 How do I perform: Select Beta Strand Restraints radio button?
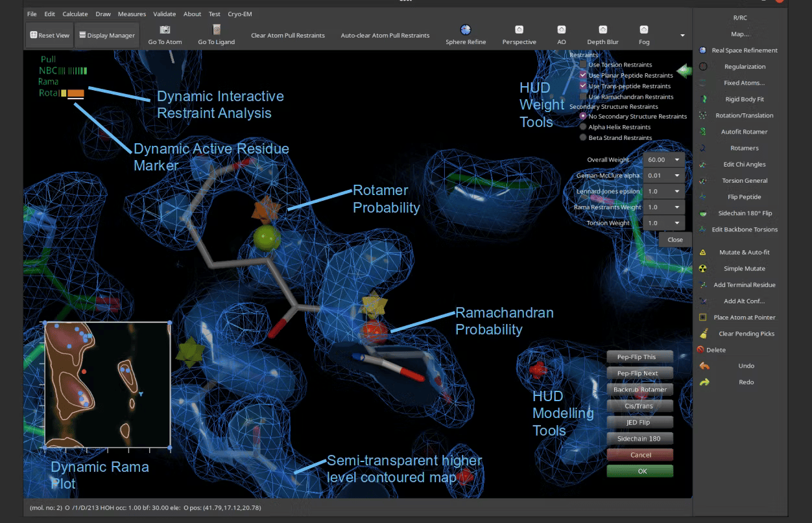pyautogui.click(x=583, y=137)
